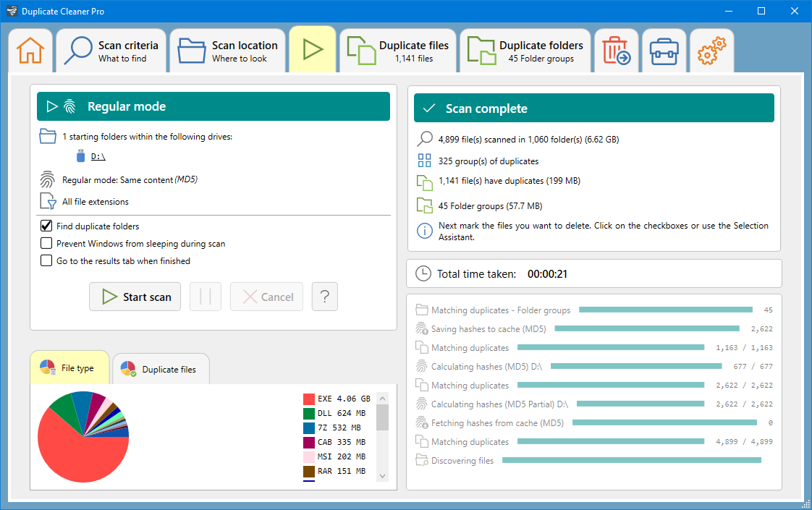Open the Scan criteria tab
The width and height of the screenshot is (812, 510).
(111, 51)
